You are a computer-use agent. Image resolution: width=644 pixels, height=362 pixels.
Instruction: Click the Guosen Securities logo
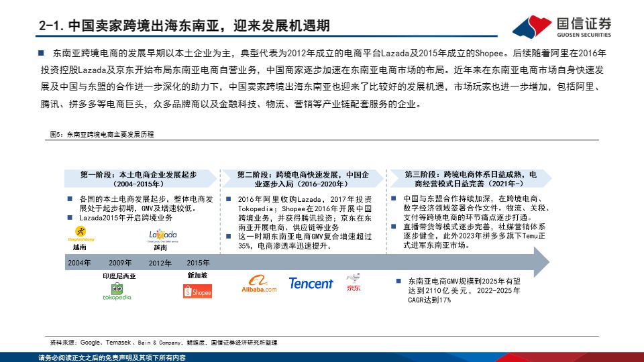(561, 27)
